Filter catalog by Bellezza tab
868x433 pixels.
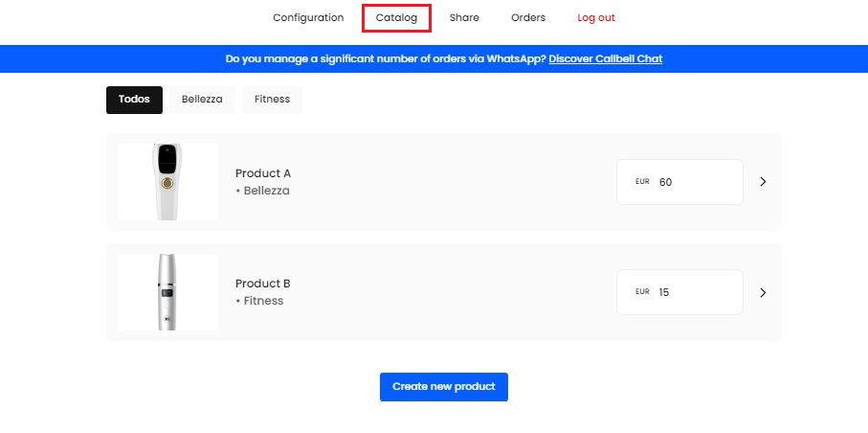pos(202,99)
